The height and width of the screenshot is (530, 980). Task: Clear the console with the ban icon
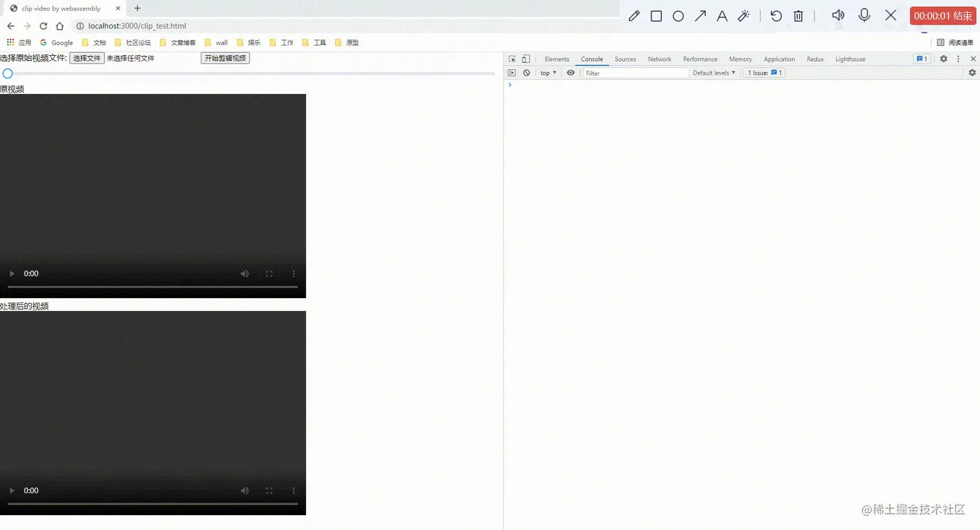(x=526, y=73)
